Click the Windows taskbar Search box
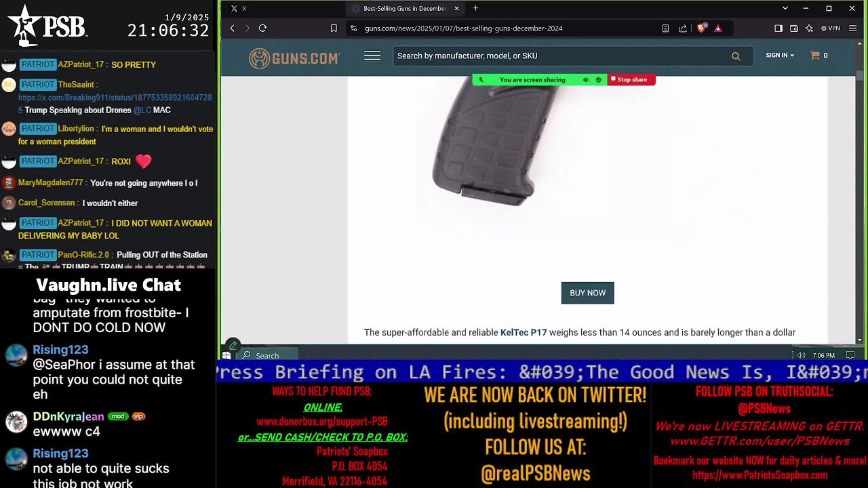 click(x=267, y=355)
